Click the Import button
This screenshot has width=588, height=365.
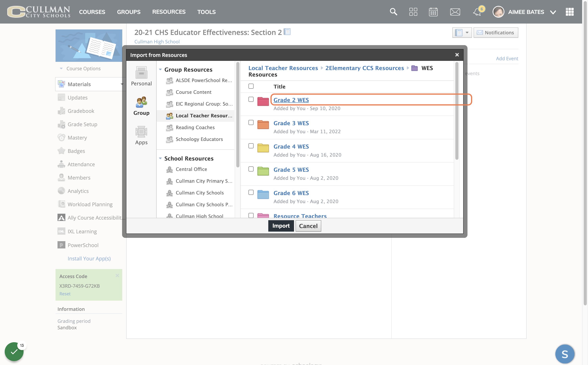281,226
